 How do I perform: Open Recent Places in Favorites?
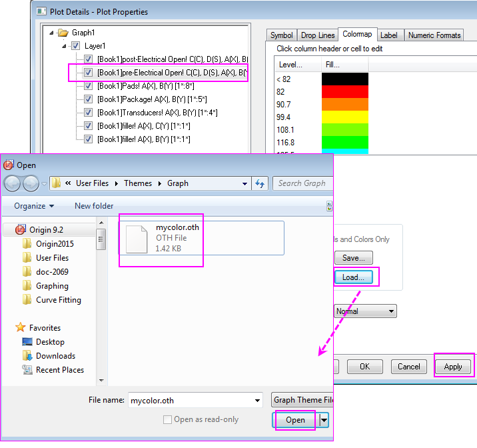pyautogui.click(x=60, y=369)
